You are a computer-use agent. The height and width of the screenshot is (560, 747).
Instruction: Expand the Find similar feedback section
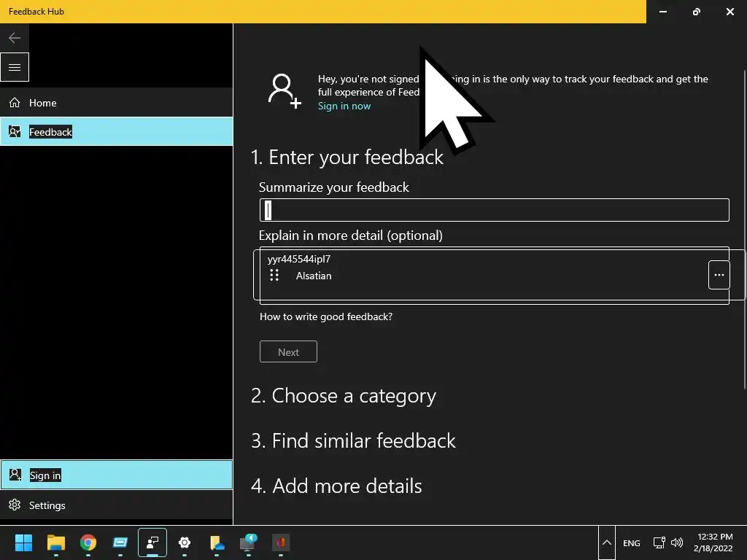tap(353, 440)
